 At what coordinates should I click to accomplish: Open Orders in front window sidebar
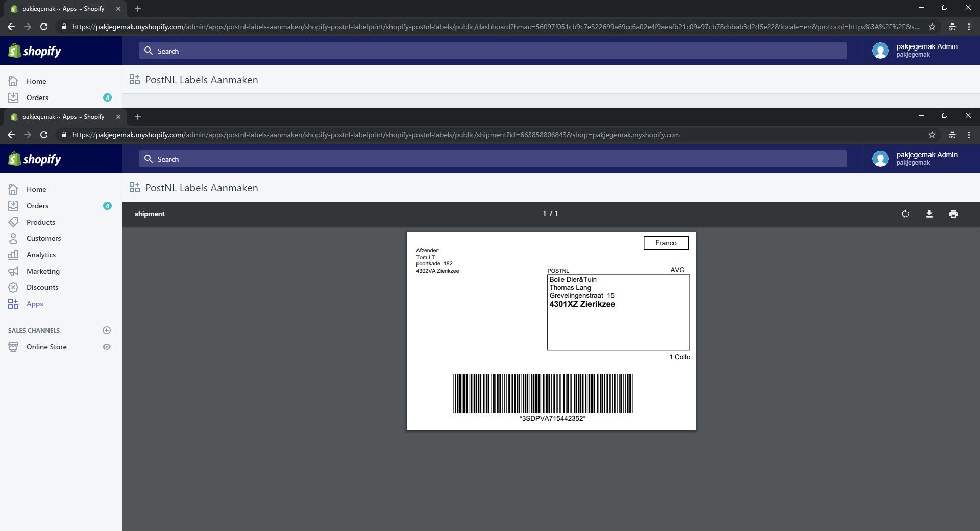(x=37, y=206)
